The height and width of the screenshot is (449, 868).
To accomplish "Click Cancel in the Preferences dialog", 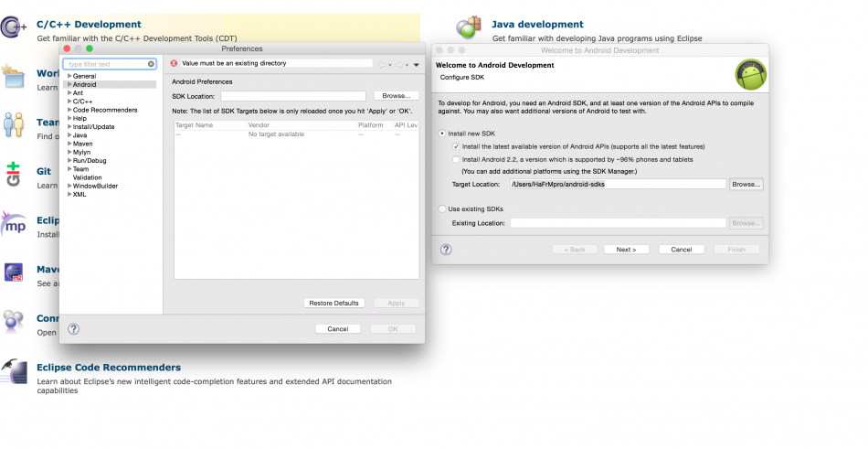I will [x=338, y=329].
